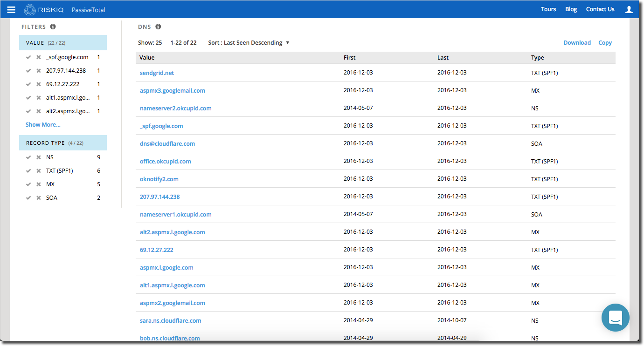Viewport: 644px width, 346px height.
Task: Open Blog in top navigation
Action: click(x=571, y=9)
